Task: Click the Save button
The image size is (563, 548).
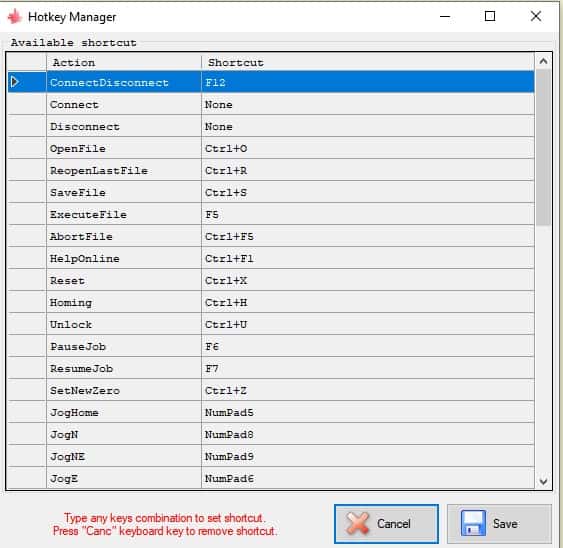Action: (499, 523)
